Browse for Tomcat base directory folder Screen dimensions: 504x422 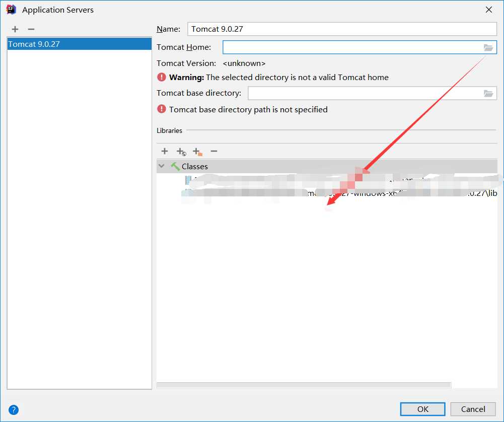click(488, 93)
